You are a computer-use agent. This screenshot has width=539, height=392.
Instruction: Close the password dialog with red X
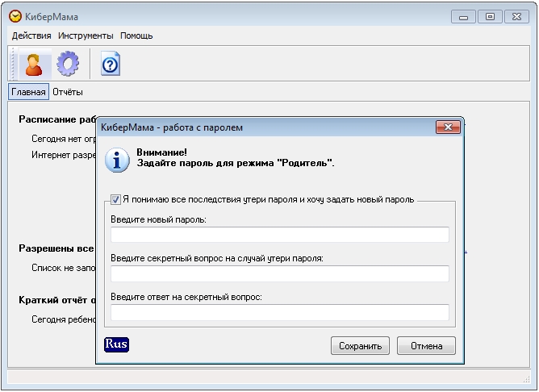[x=448, y=127]
